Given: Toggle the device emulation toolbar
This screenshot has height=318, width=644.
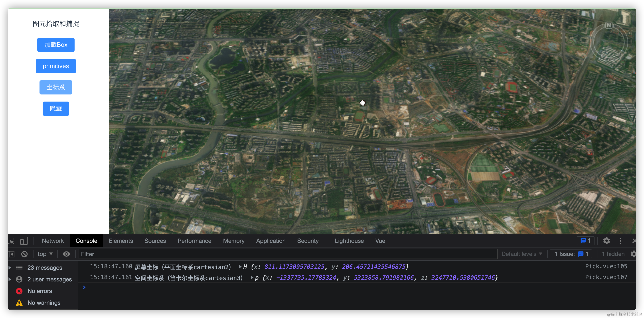Looking at the screenshot, I should click(x=24, y=241).
